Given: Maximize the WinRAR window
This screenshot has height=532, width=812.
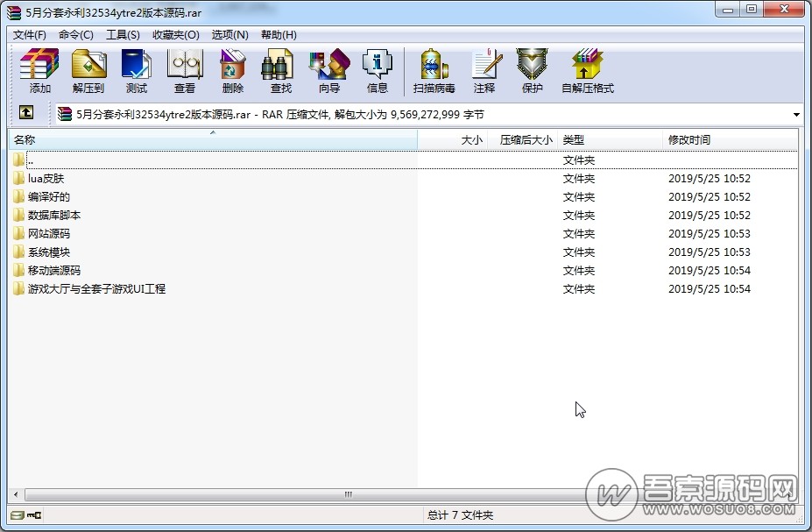Looking at the screenshot, I should [752, 10].
